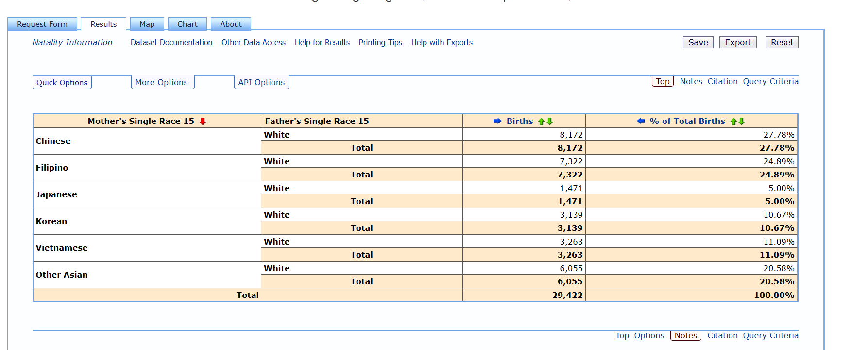868x350 pixels.
Task: Sort % of Total Births descending
Action: tap(742, 122)
